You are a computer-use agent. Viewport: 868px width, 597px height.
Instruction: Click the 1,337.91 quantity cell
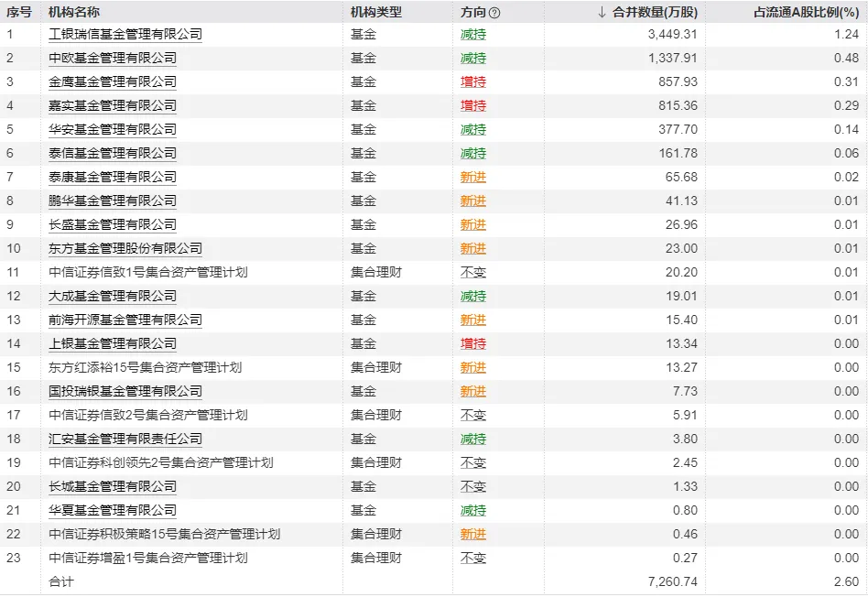click(673, 59)
